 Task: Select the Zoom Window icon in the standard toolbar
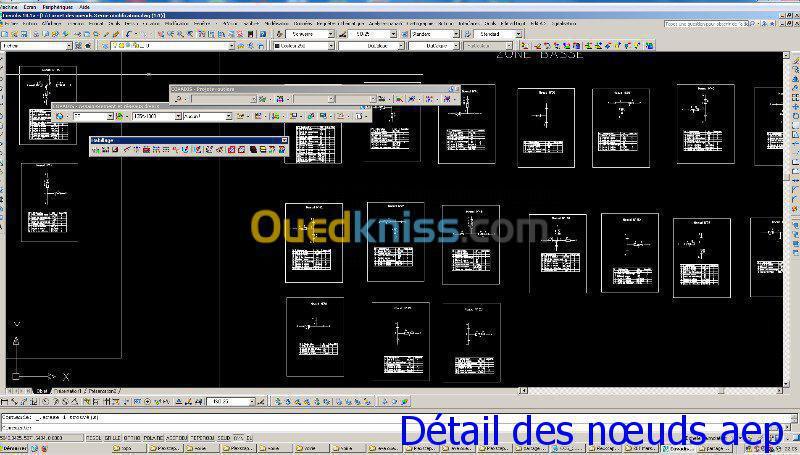click(x=181, y=34)
